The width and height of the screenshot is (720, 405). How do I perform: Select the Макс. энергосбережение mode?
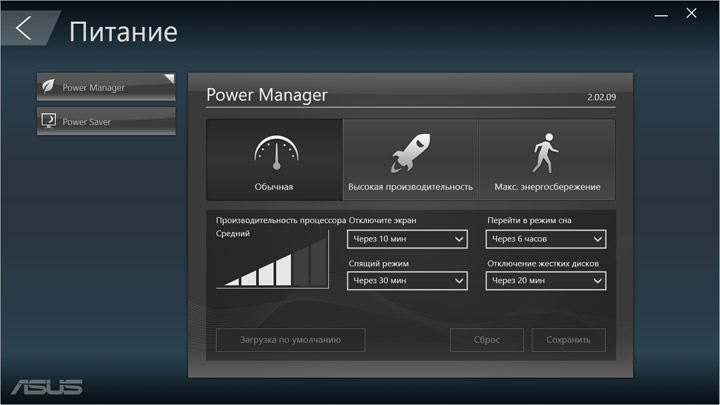(x=547, y=160)
